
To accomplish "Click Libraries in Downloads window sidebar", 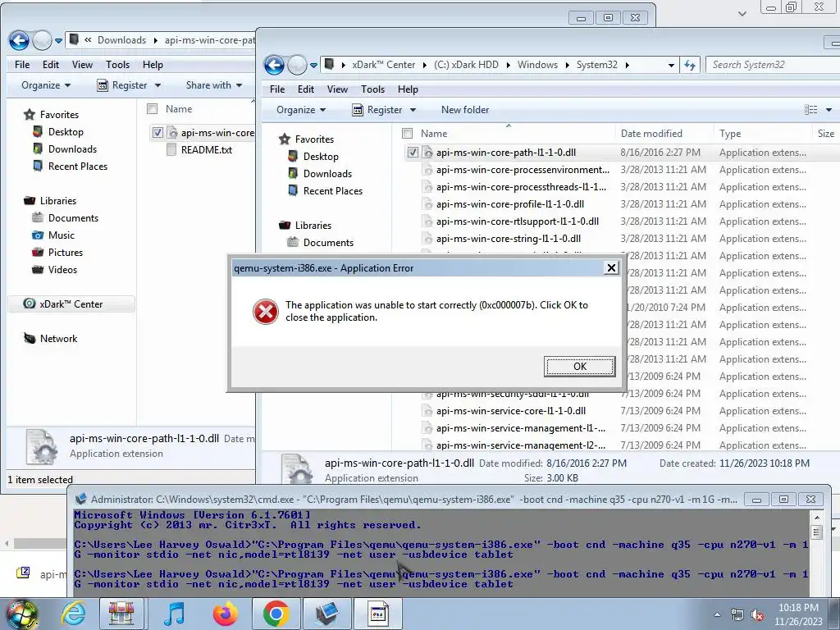I will pyautogui.click(x=58, y=201).
